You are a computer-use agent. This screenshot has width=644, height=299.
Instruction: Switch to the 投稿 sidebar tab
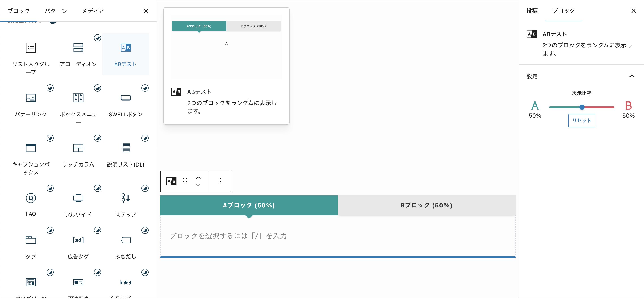click(532, 11)
